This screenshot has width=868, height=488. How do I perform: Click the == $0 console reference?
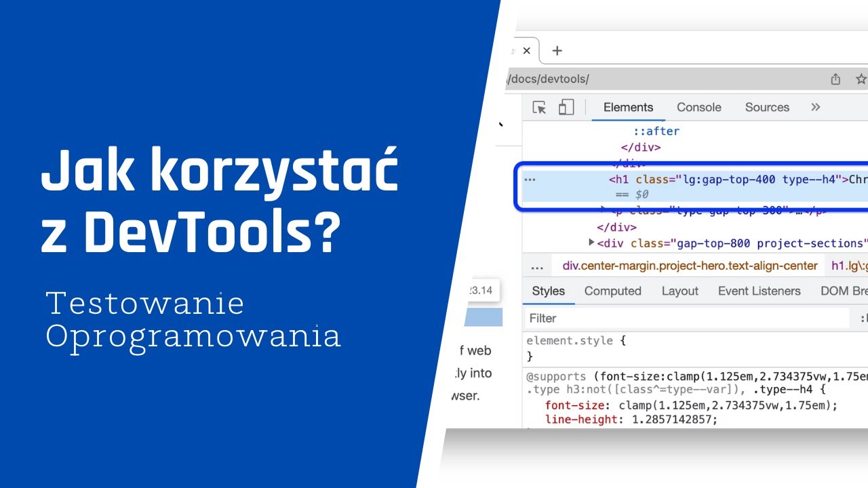(x=632, y=195)
